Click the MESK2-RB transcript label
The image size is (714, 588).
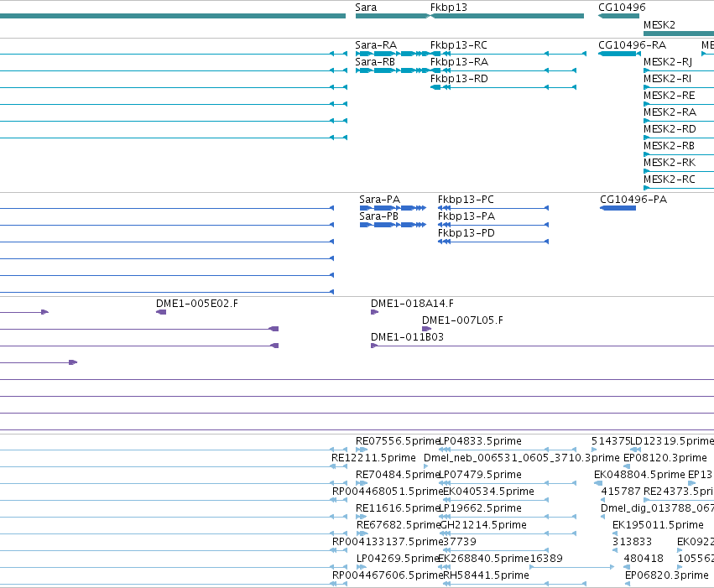point(669,146)
